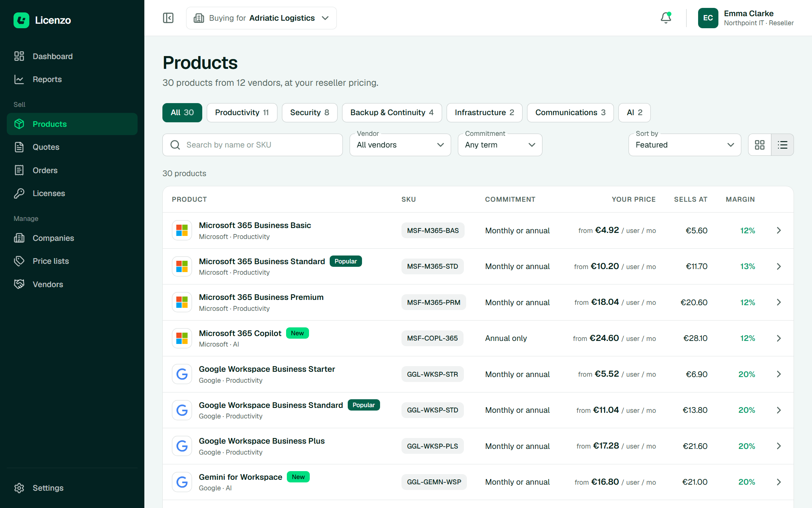The image size is (812, 508).
Task: Click the Settings gear icon
Action: (x=19, y=488)
